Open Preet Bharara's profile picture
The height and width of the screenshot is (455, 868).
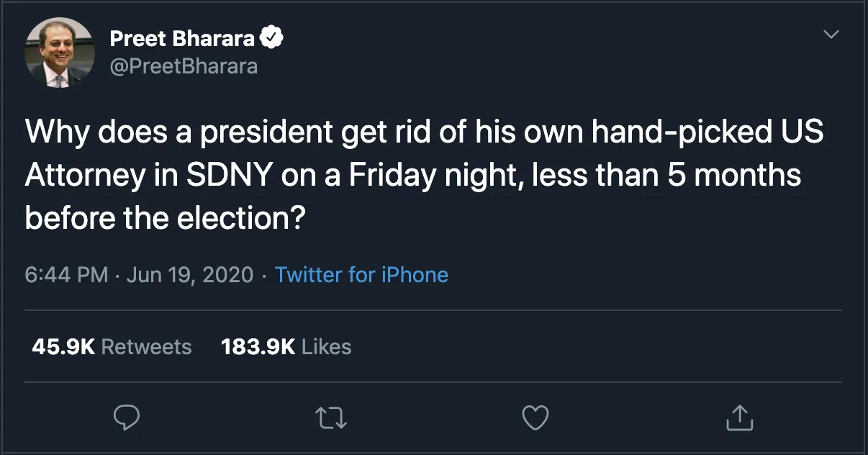click(60, 53)
